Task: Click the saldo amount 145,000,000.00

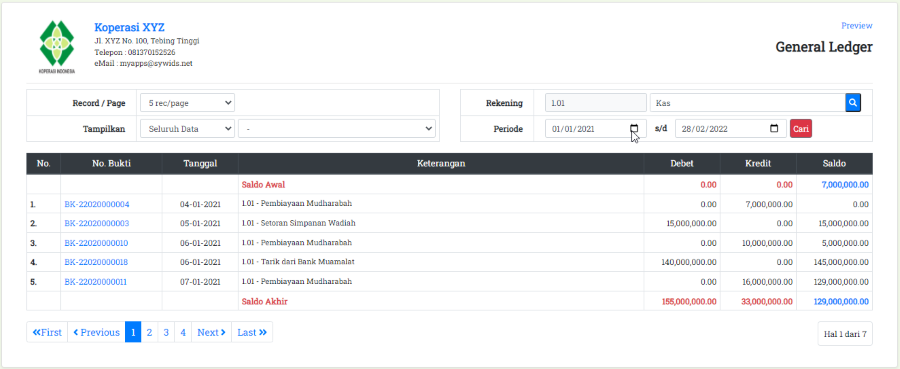Action: pos(840,262)
